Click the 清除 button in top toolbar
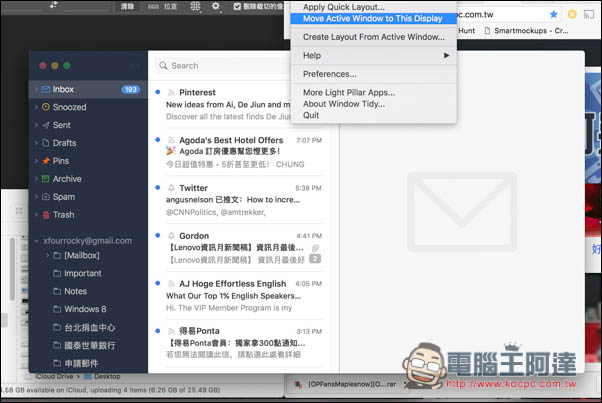Viewport: 602px width, 403px height. [x=127, y=6]
